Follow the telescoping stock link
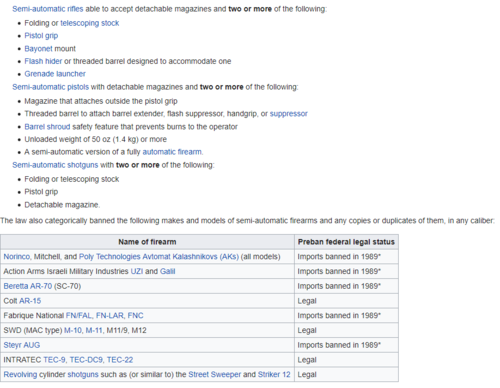This screenshot has height=388, width=500. pos(89,23)
